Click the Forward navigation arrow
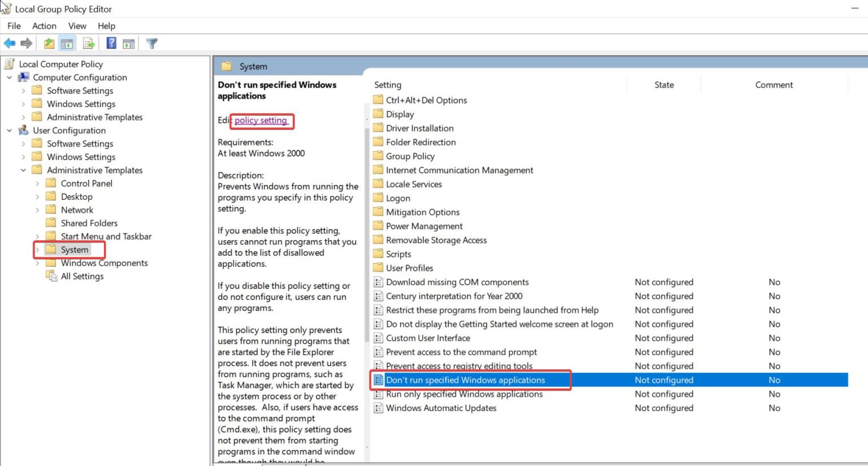 coord(26,43)
